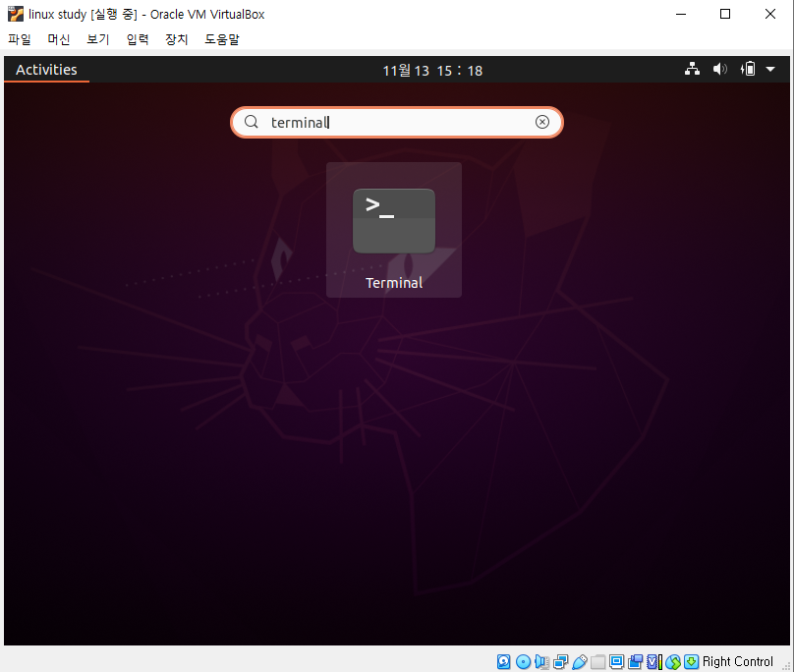The width and height of the screenshot is (794, 672).
Task: Open the volume speaker icon in top bar
Action: (719, 69)
